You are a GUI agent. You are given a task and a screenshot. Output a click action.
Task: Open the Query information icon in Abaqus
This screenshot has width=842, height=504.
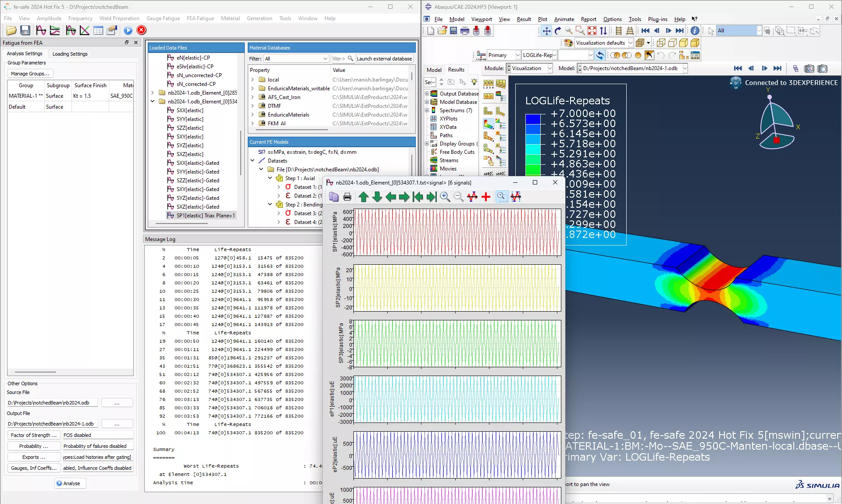(695, 31)
